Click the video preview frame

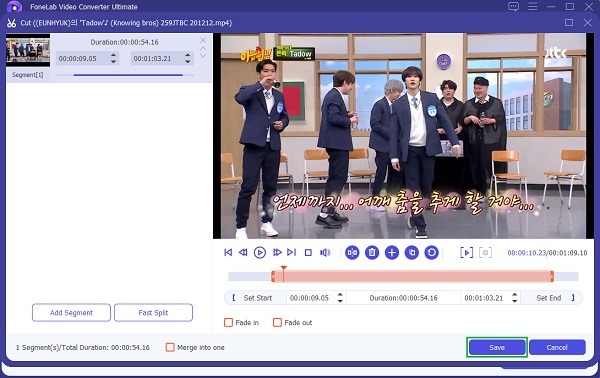[403, 136]
